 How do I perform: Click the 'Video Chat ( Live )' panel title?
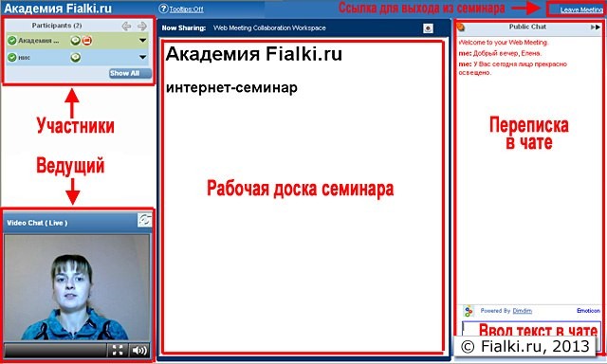point(37,223)
